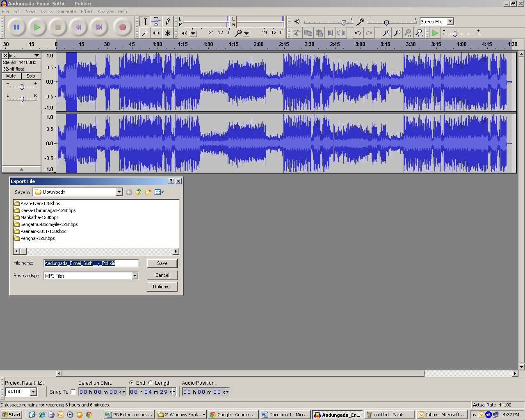Open export Options... button
525x420 pixels.
tap(162, 287)
